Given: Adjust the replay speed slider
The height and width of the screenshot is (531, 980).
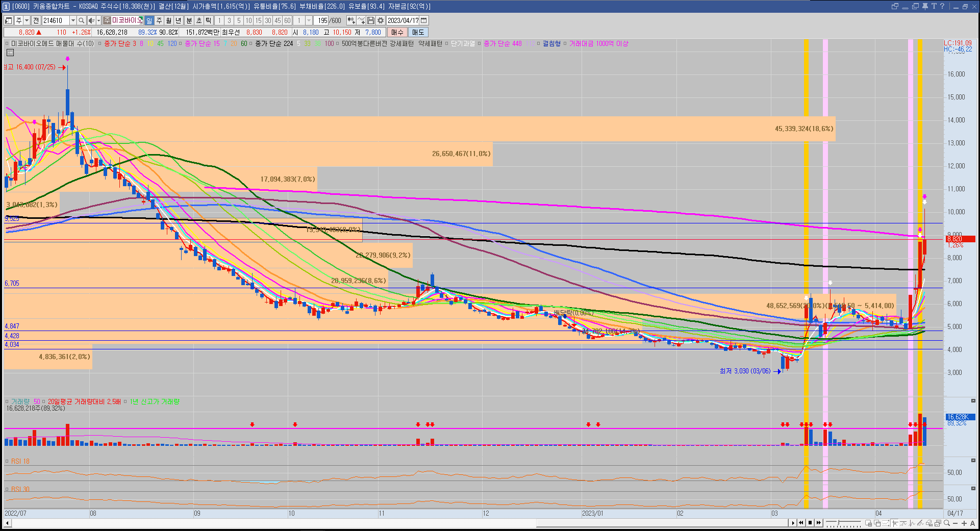Looking at the screenshot, I should (843, 523).
